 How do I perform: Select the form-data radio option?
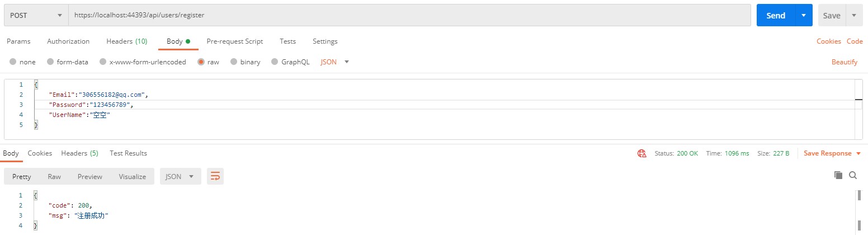point(50,62)
